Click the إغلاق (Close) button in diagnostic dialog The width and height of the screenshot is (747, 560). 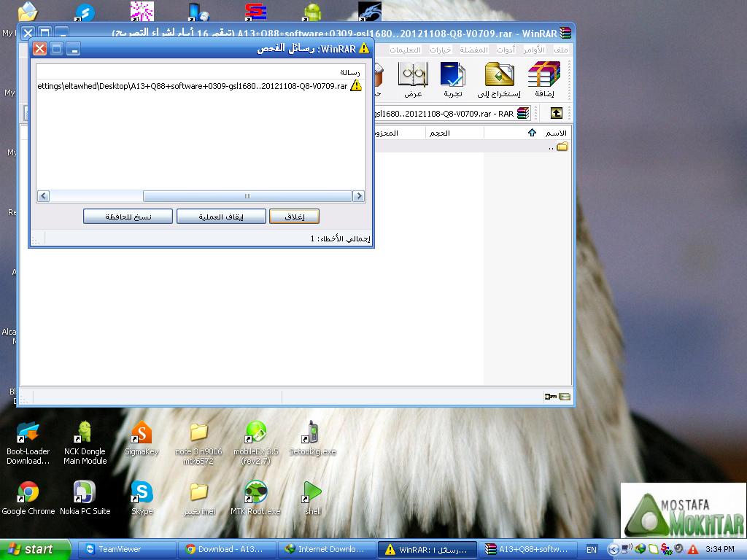[x=295, y=216]
